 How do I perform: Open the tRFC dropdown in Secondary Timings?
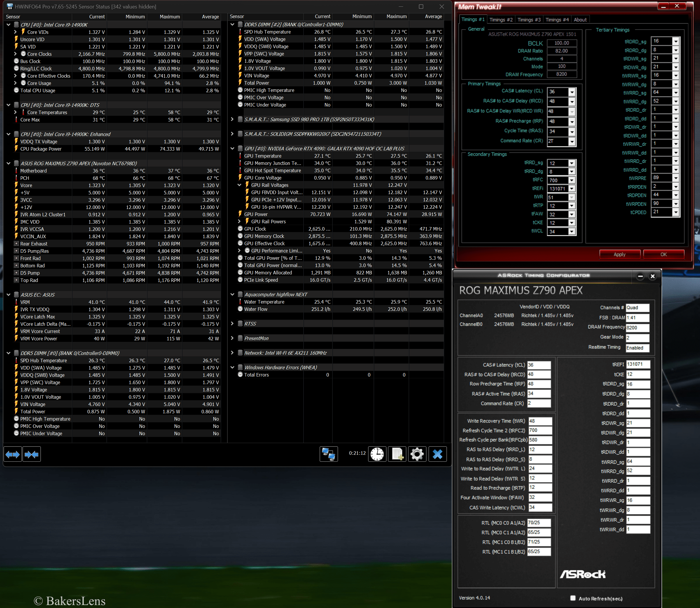point(572,180)
